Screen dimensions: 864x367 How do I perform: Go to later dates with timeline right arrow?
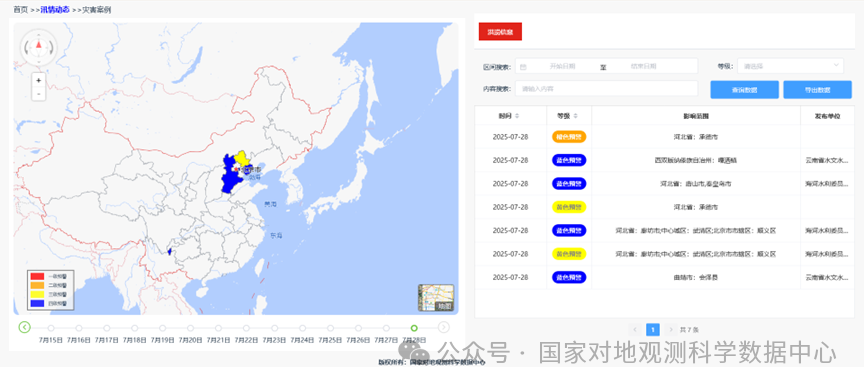click(444, 327)
